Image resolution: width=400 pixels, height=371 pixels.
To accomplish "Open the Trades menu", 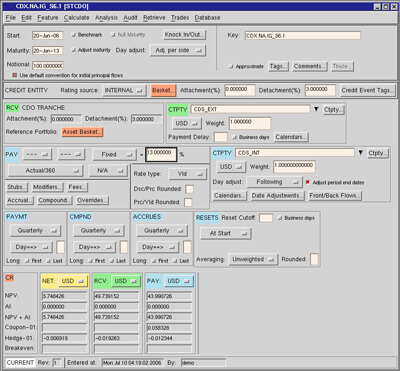I will (180, 18).
